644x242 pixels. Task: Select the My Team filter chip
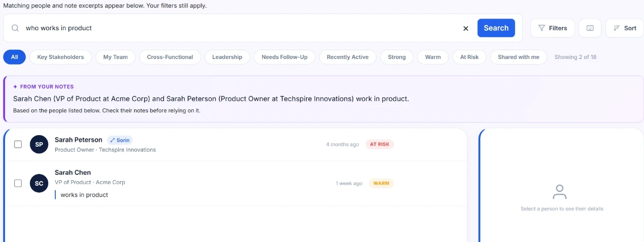[116, 57]
